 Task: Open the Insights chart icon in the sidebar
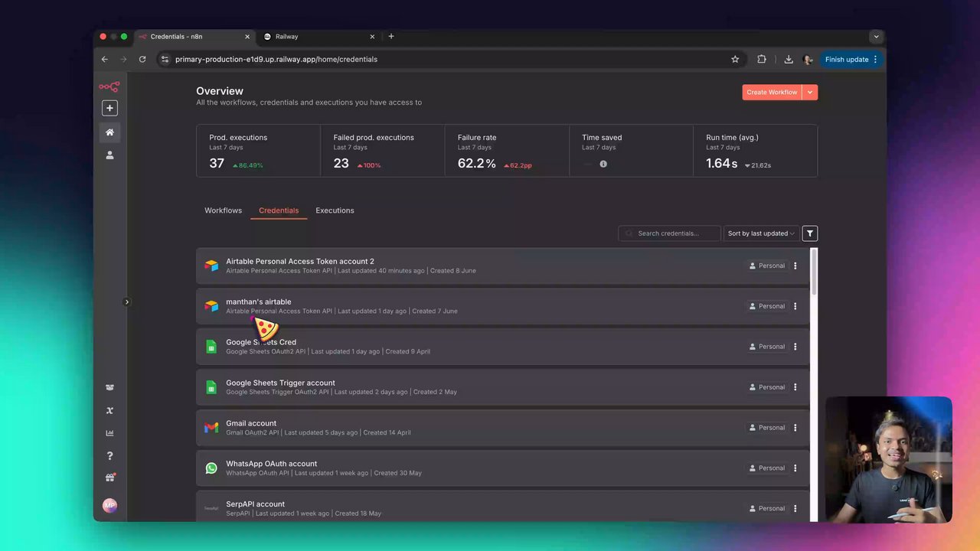(x=109, y=433)
